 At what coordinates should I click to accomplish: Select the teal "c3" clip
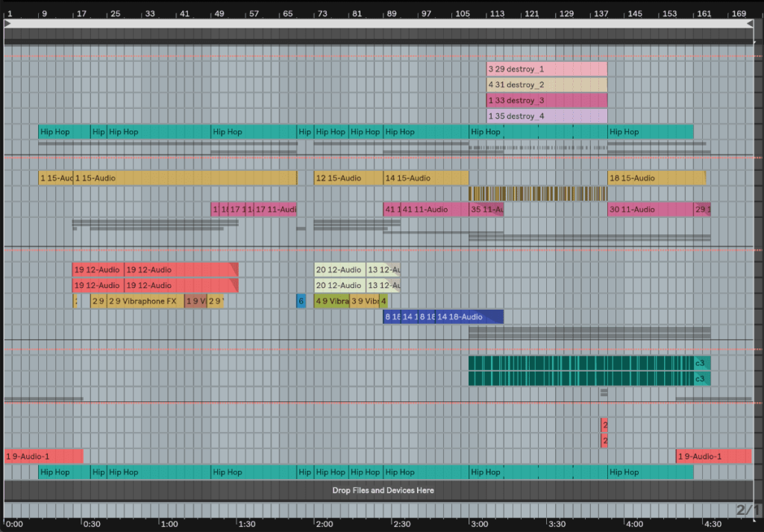(700, 363)
